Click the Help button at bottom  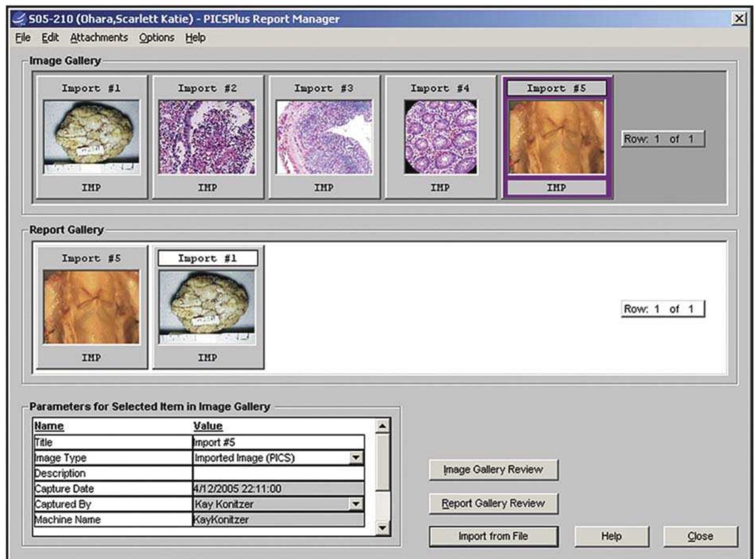pos(611,536)
